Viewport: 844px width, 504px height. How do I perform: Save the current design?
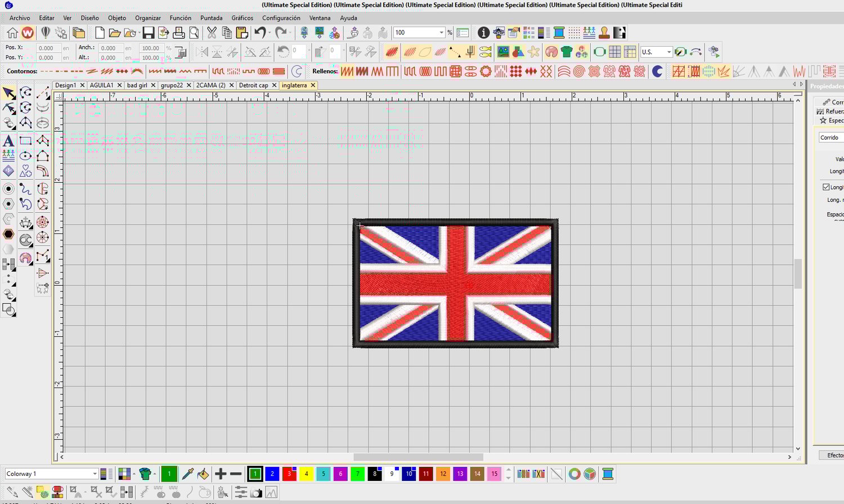pyautogui.click(x=149, y=33)
